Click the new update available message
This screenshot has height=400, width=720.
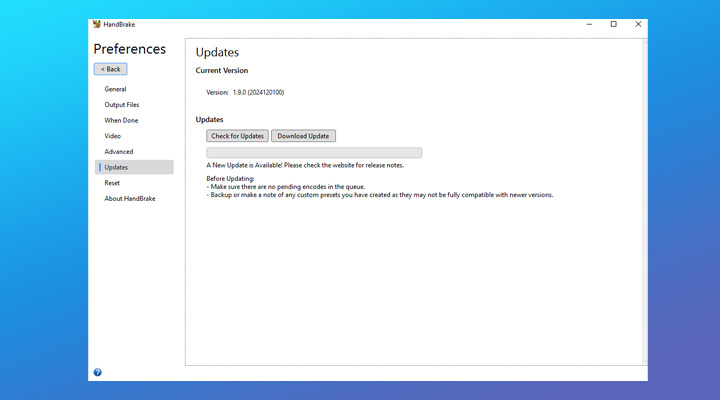tap(305, 165)
